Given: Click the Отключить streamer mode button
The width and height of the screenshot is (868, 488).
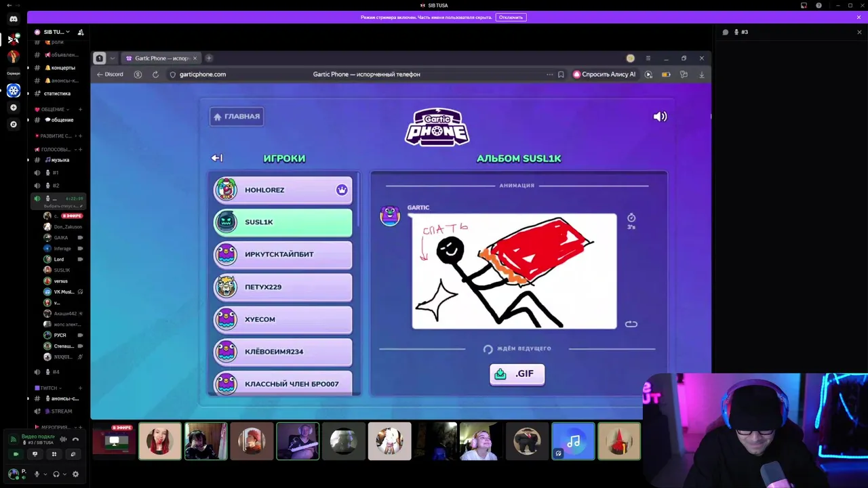Looking at the screenshot, I should (511, 17).
